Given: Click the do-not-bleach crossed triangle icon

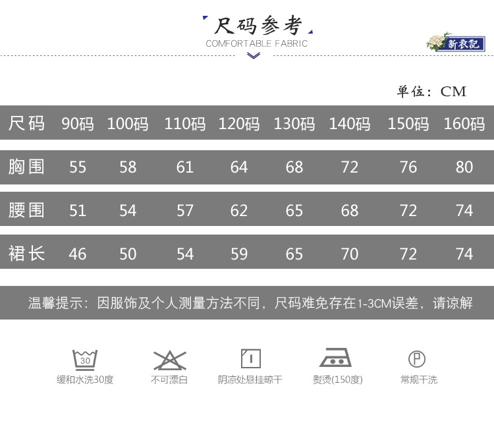Looking at the screenshot, I should click(x=170, y=360).
